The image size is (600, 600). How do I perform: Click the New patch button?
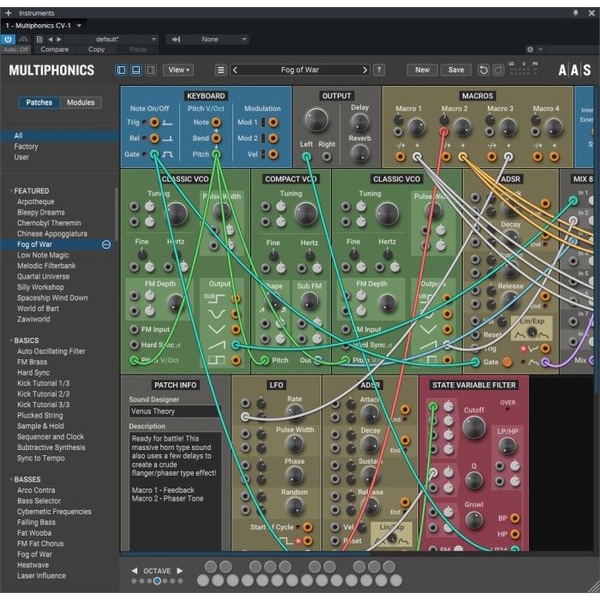(x=422, y=70)
